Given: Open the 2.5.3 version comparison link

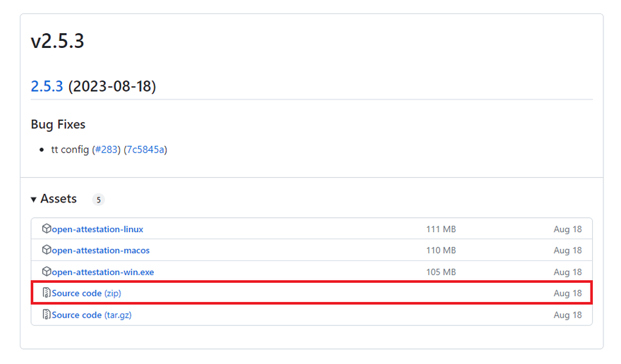Looking at the screenshot, I should [x=47, y=87].
